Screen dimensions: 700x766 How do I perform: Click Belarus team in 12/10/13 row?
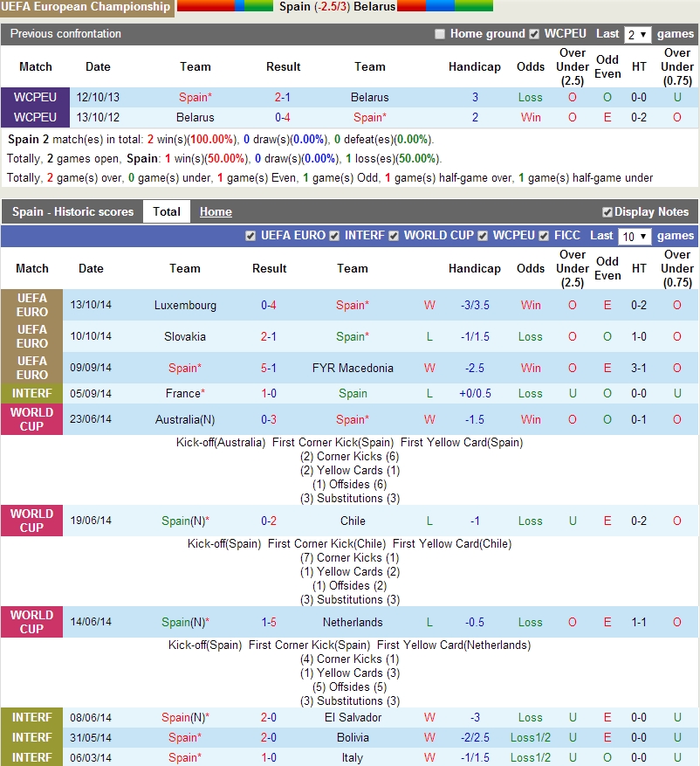[369, 97]
